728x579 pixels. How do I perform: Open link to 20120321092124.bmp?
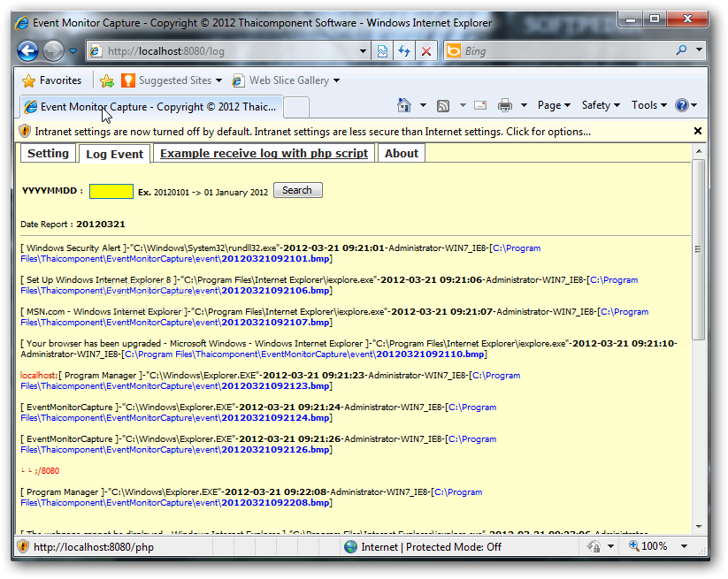coord(275,418)
